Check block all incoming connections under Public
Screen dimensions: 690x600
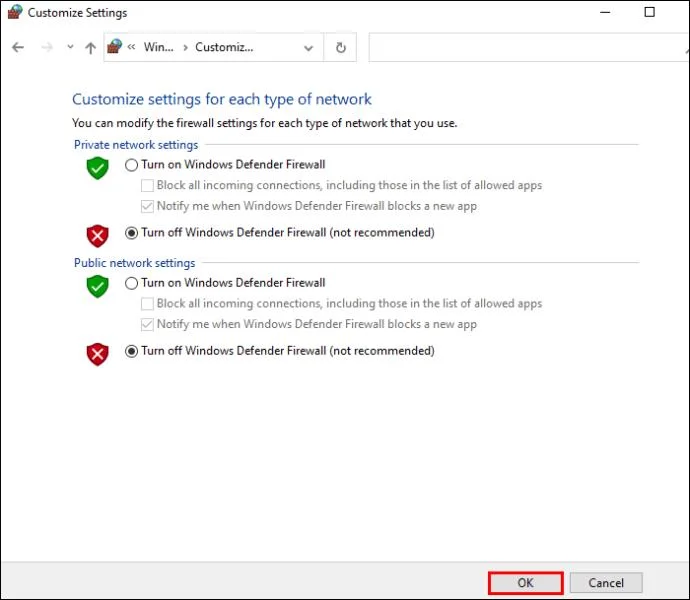click(147, 304)
